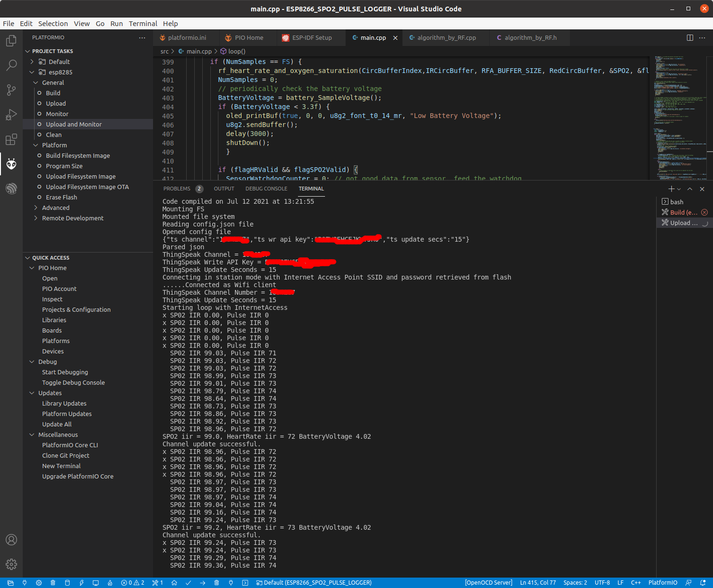Open the Extensions view
The image size is (713, 588).
tap(11, 139)
